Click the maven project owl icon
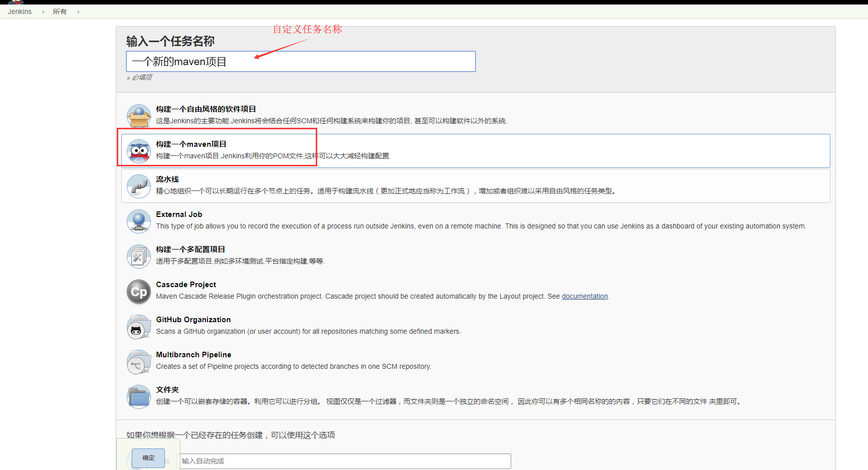The height and width of the screenshot is (470, 868). pyautogui.click(x=139, y=151)
